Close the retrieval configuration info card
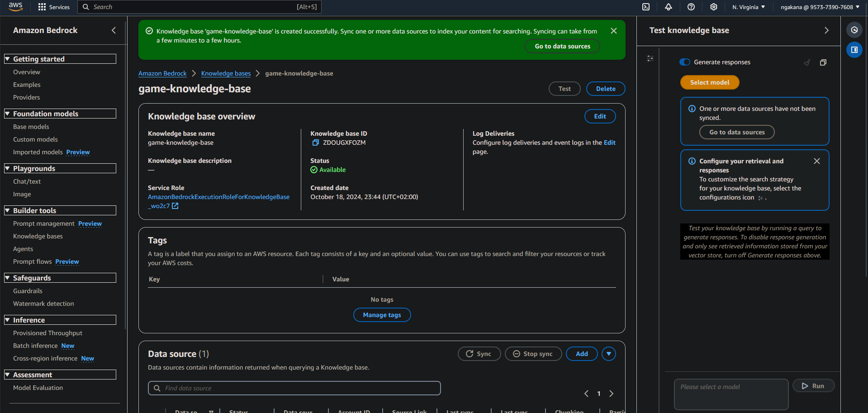This screenshot has height=413, width=868. click(x=817, y=161)
